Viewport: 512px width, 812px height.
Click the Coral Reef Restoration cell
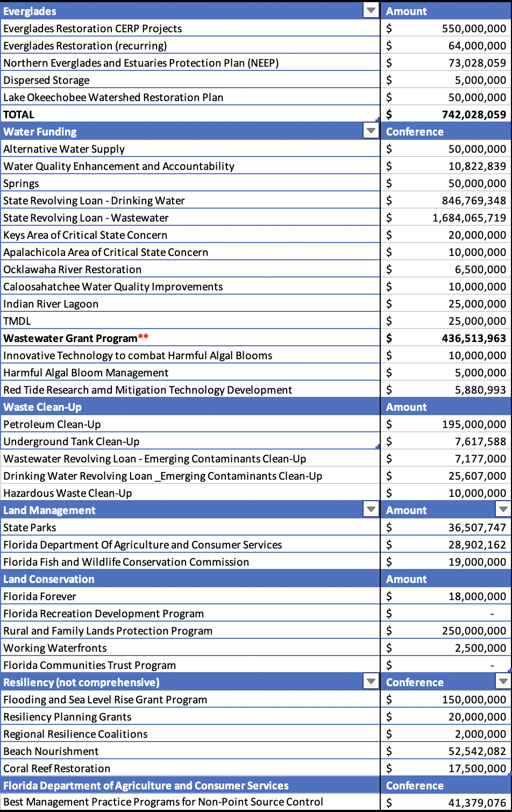(56, 768)
